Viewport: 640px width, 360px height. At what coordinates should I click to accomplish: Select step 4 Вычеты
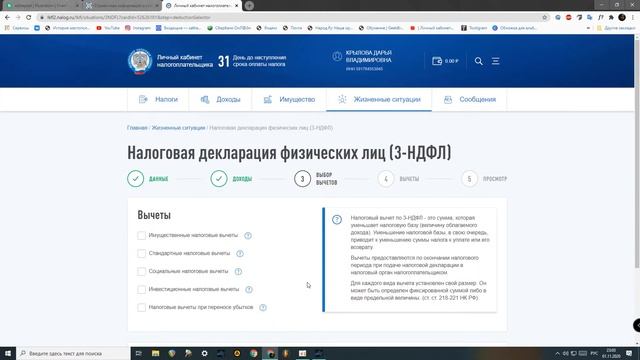pos(398,179)
